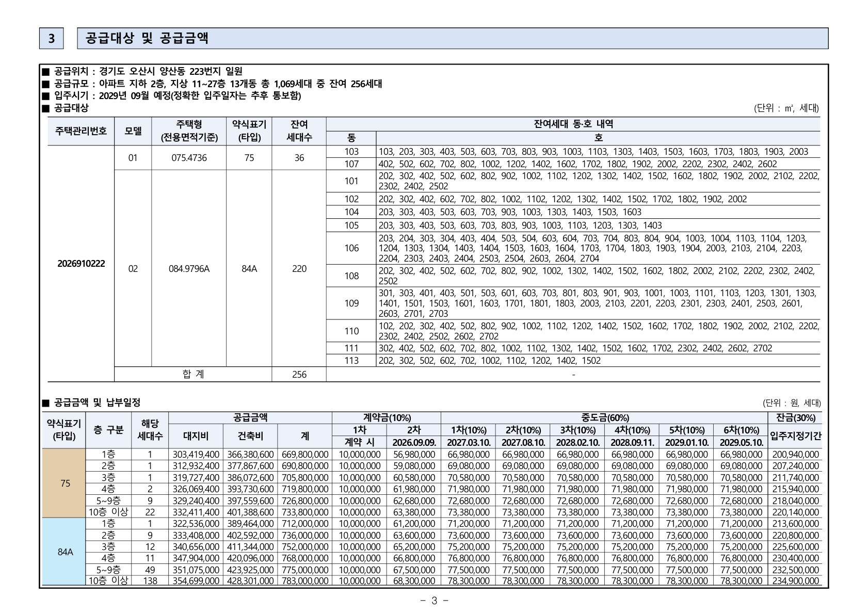The image size is (868, 614).
Task: Click the payment date 2028.09.11.
Action: pyautogui.click(x=633, y=442)
